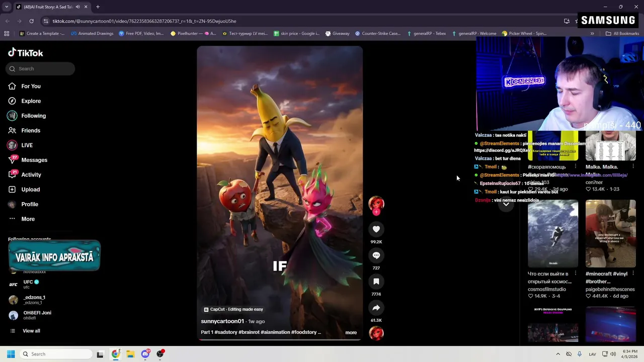Open Activity notifications in sidebar
This screenshot has height=362, width=644.
(31, 175)
